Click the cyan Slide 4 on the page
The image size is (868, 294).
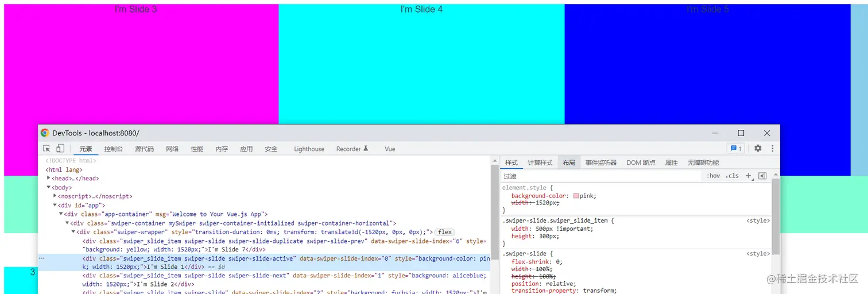(x=421, y=63)
